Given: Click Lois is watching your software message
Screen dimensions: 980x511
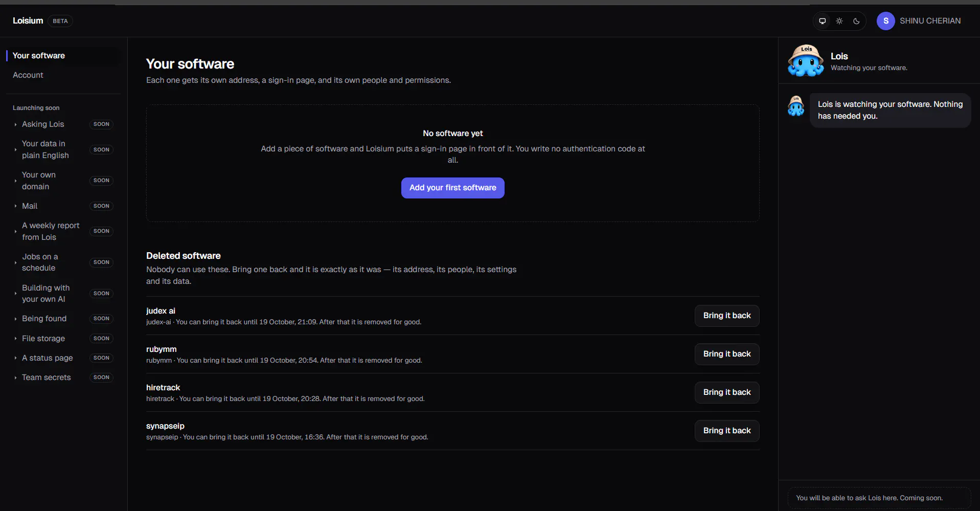Looking at the screenshot, I should pos(890,110).
